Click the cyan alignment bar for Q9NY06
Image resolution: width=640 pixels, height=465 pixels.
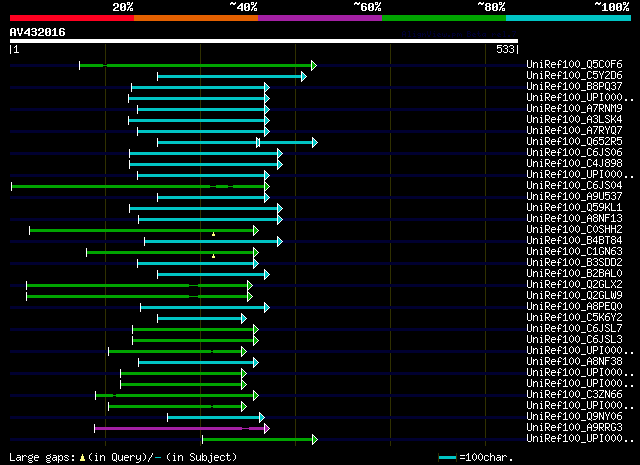(216, 418)
